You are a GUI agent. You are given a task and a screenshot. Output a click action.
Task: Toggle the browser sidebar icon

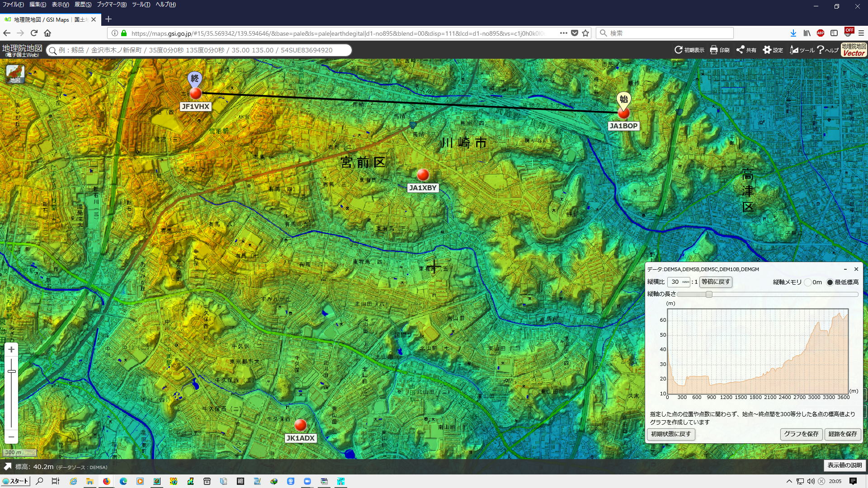(x=834, y=33)
